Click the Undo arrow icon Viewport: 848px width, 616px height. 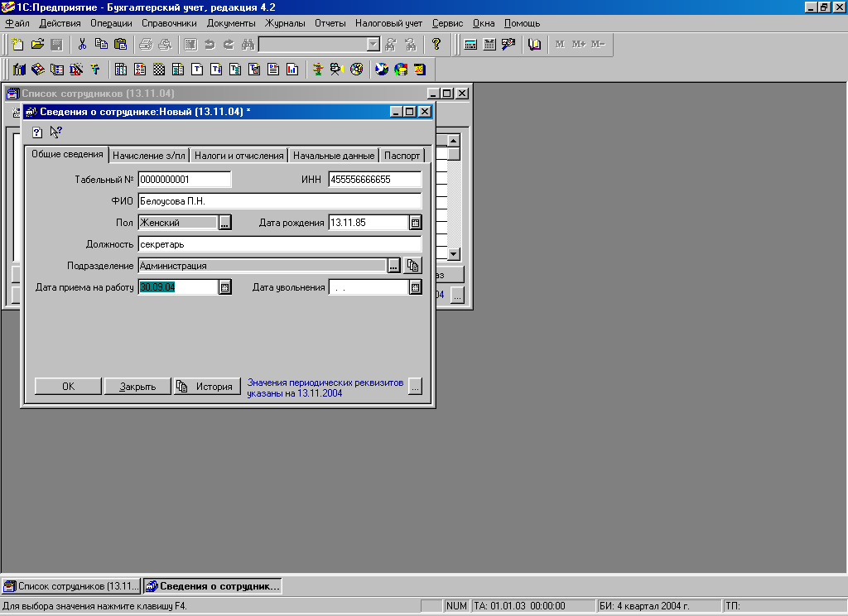coord(210,45)
